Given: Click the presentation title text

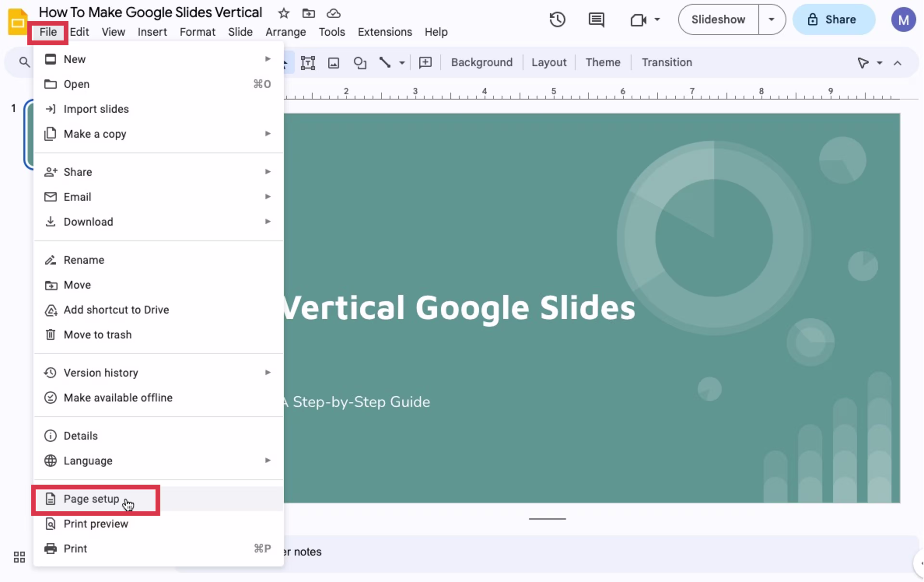Looking at the screenshot, I should [150, 13].
